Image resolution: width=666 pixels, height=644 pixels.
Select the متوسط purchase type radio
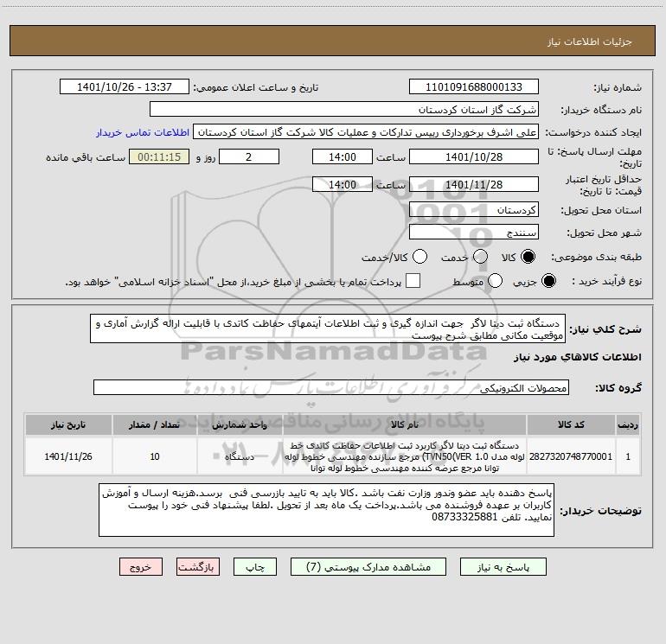pyautogui.click(x=495, y=281)
